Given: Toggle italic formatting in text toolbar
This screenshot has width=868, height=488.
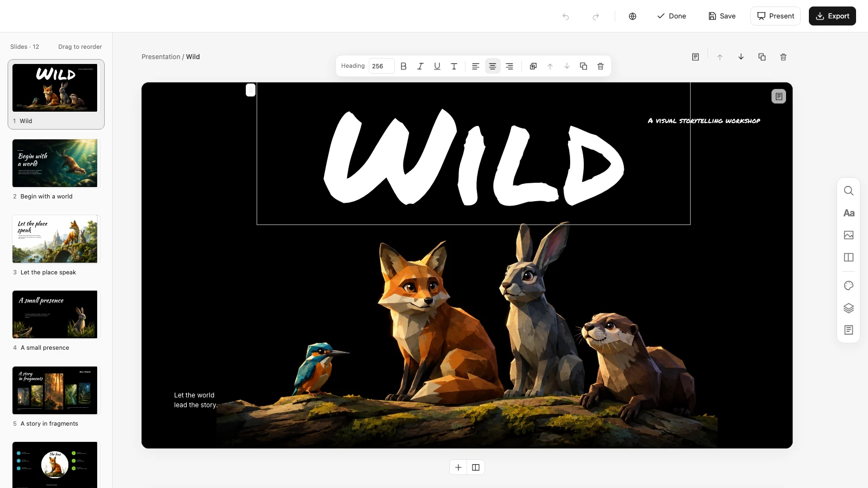Looking at the screenshot, I should point(420,66).
